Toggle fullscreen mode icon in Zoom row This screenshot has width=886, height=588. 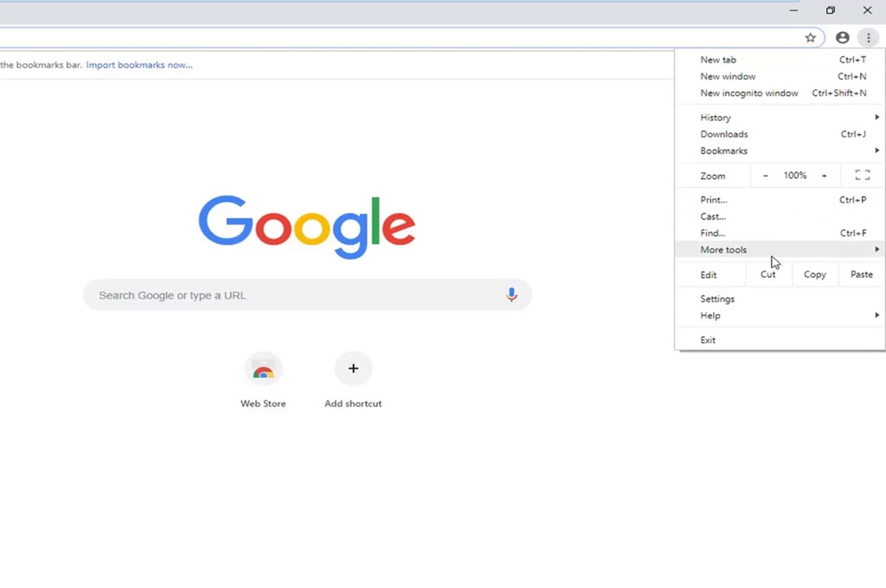(862, 176)
